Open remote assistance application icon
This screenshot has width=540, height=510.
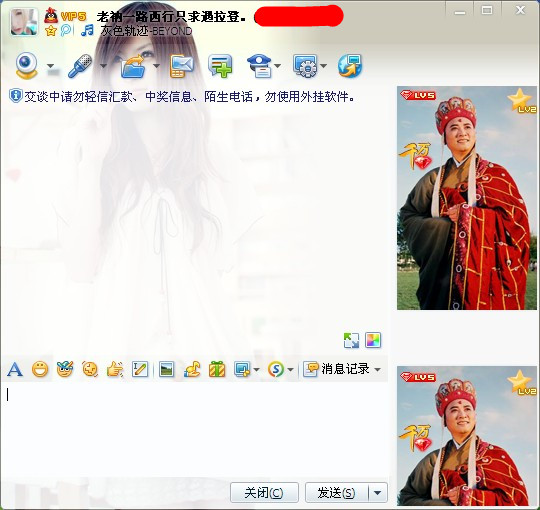305,66
